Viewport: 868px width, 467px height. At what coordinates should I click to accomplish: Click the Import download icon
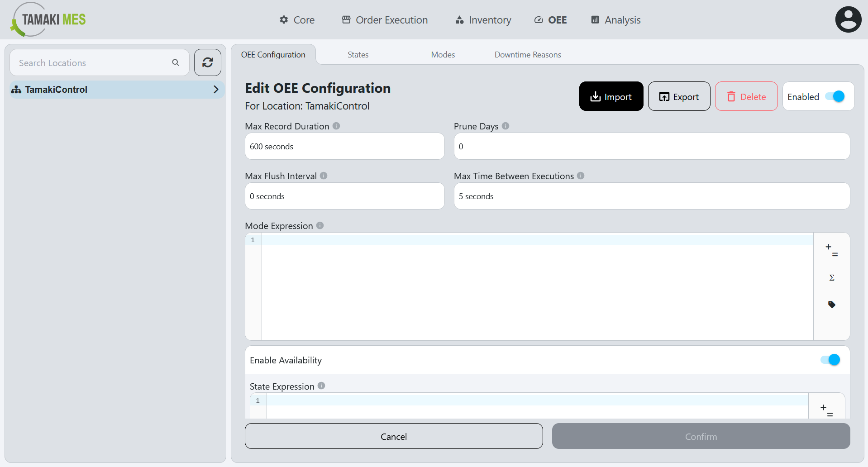(595, 96)
